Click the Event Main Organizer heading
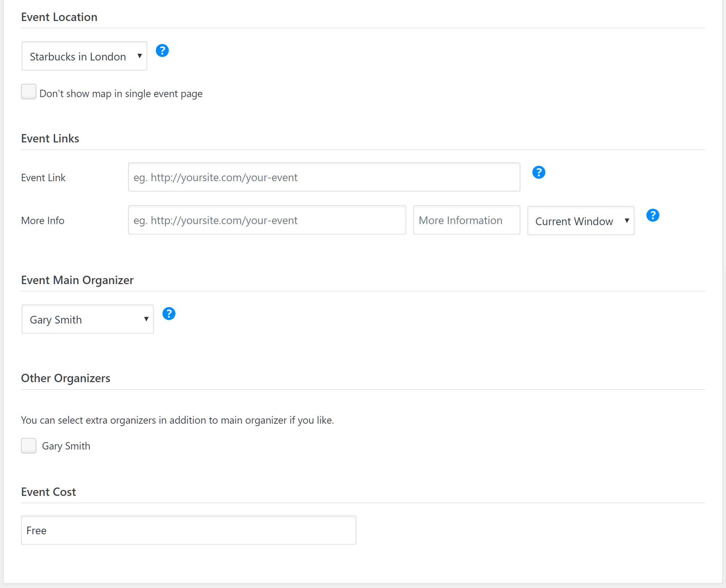 (x=77, y=280)
